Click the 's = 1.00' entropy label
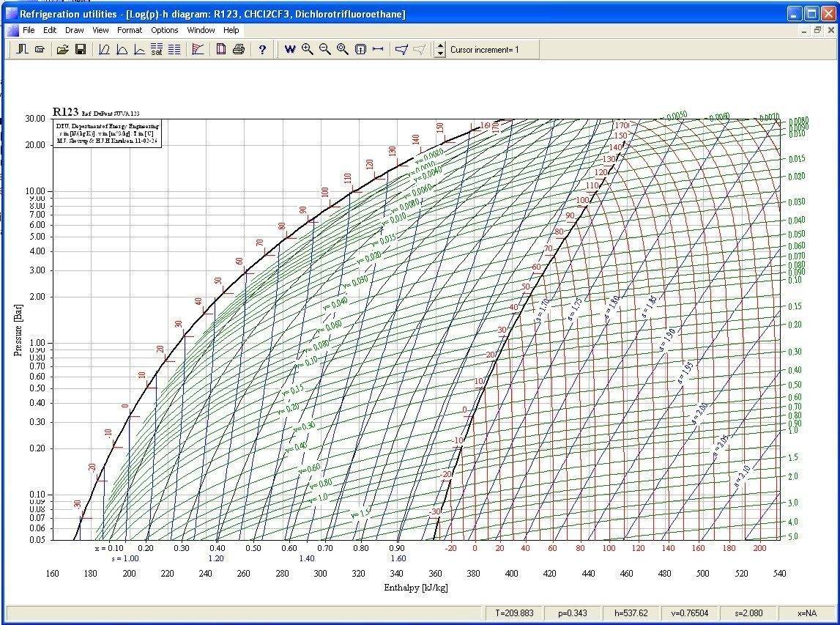The image size is (840, 625). click(125, 558)
